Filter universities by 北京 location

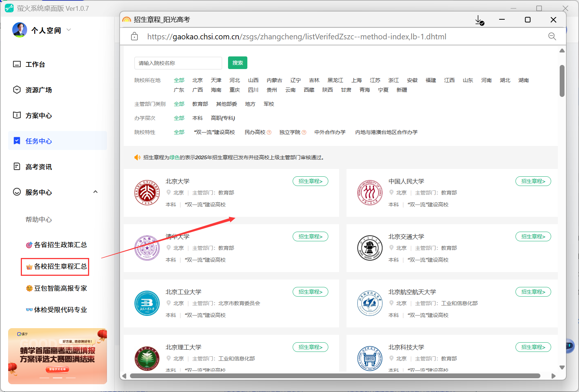[x=198, y=80]
